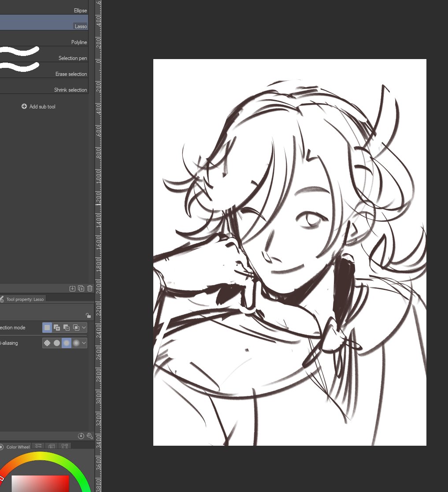Open sub tool detail wrench icon
Image resolution: width=448 pixels, height=492 pixels.
90,436
